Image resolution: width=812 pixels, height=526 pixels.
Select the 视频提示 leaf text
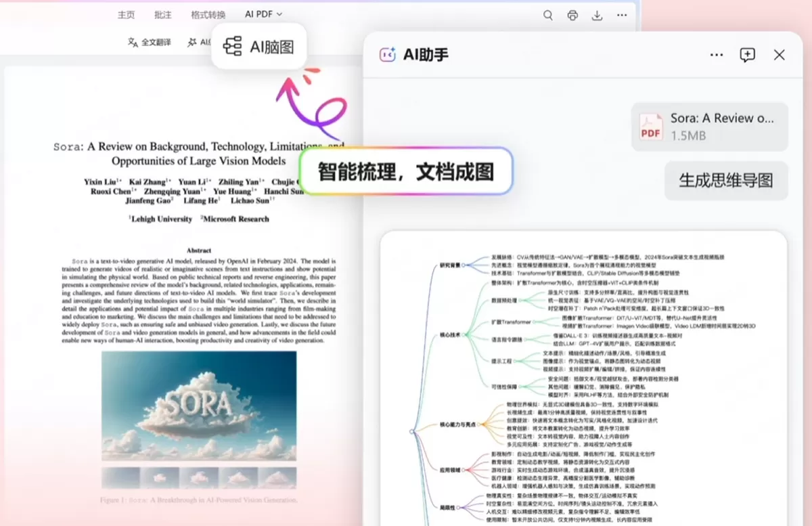604,370
